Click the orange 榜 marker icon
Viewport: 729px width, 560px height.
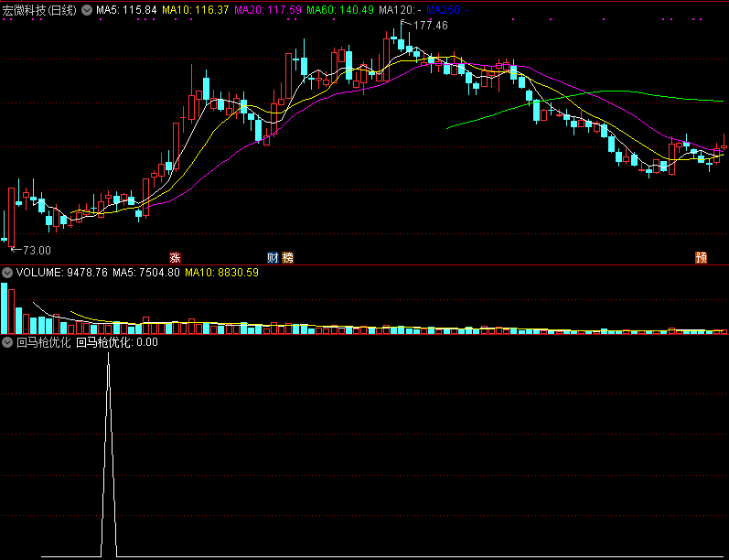coord(288,258)
